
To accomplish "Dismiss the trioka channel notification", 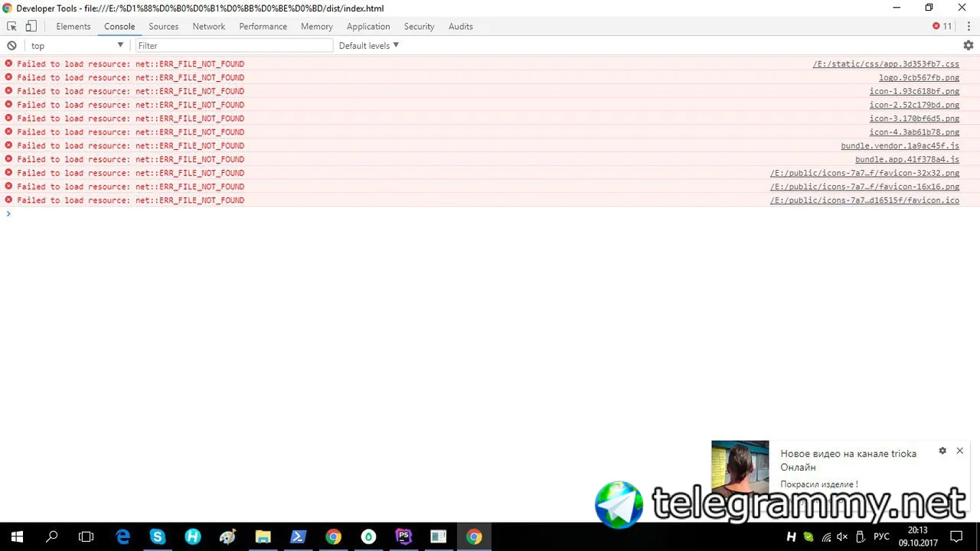I will [960, 451].
